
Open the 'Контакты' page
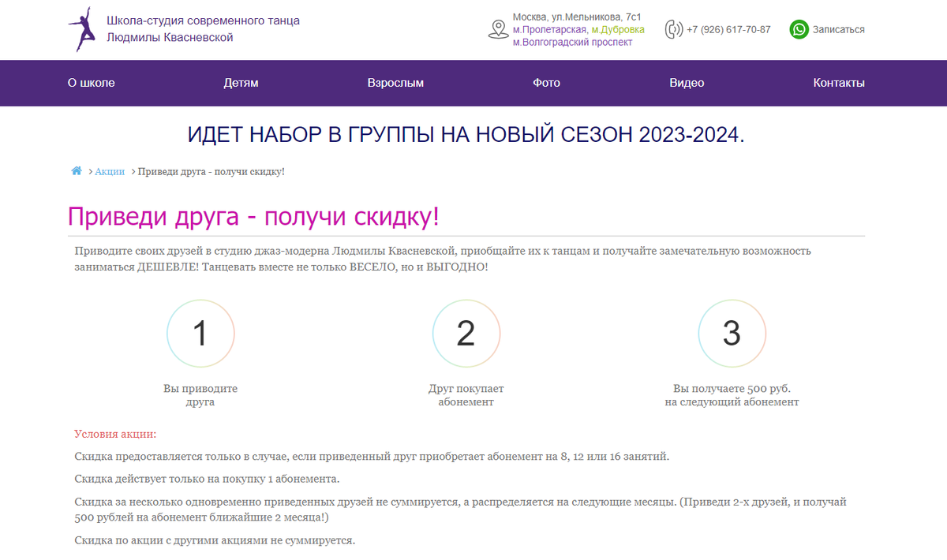click(839, 83)
